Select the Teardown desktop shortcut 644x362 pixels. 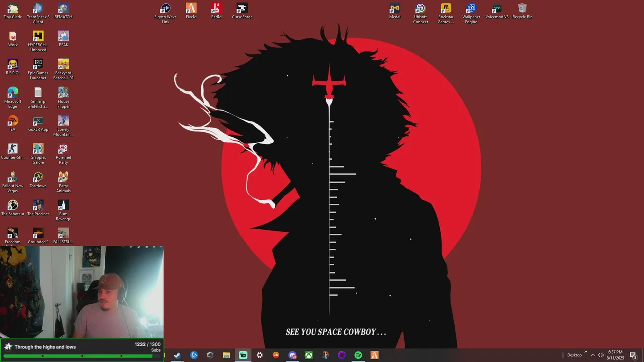38,180
